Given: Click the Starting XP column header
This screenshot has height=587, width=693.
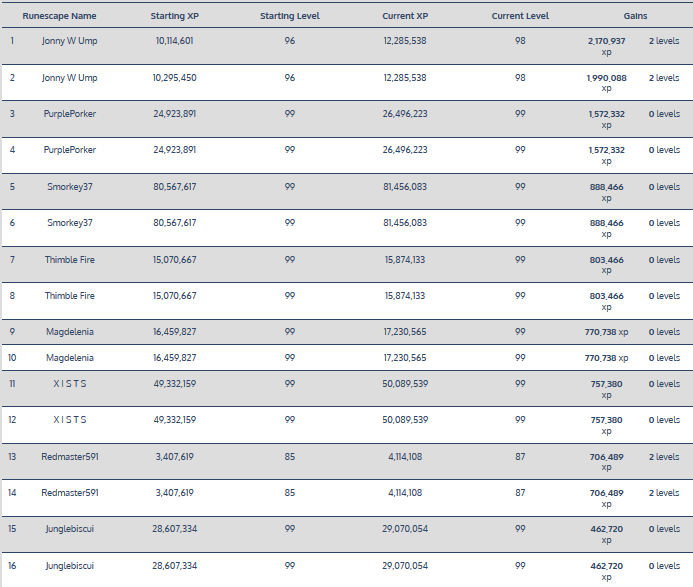Looking at the screenshot, I should (174, 16).
